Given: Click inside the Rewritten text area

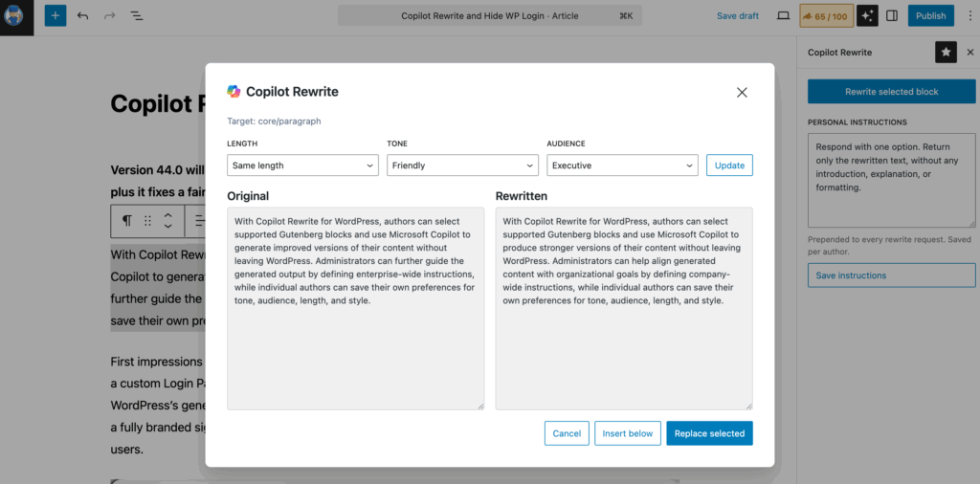Looking at the screenshot, I should tap(624, 309).
